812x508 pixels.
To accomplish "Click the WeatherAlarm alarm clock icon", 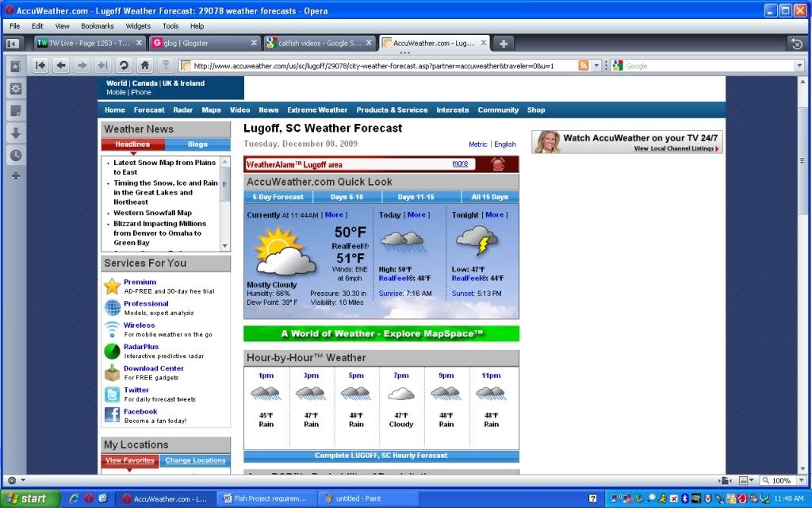I will 498,164.
